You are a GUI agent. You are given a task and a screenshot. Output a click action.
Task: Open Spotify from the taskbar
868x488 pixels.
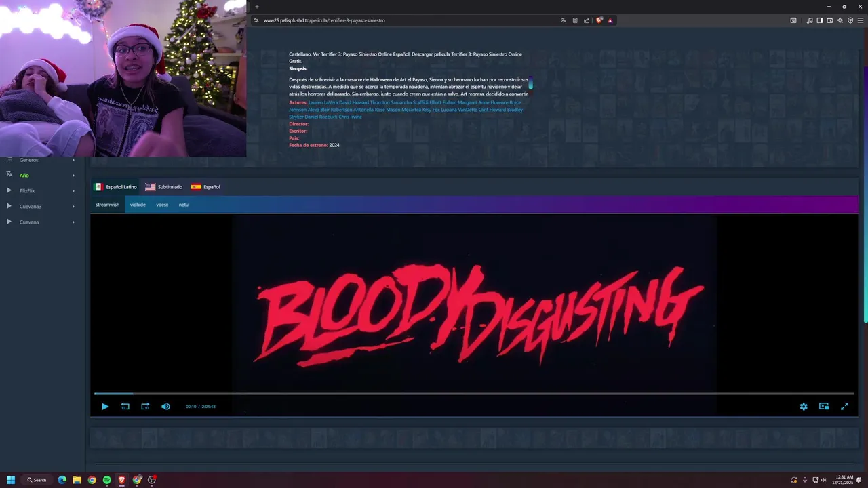[107, 480]
